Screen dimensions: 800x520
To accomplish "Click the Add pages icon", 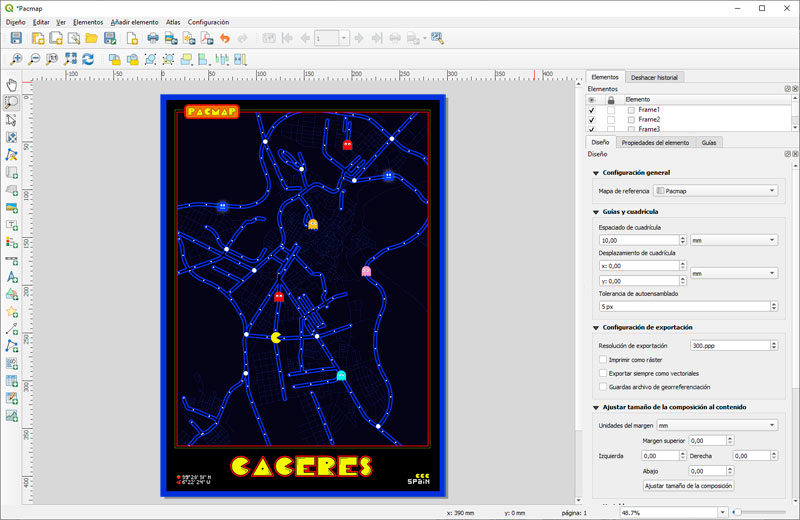I will pyautogui.click(x=132, y=38).
